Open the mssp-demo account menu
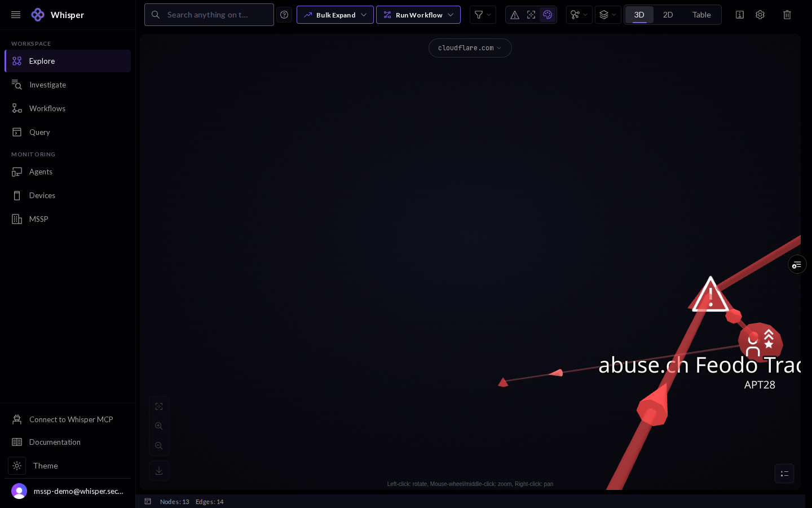 pyautogui.click(x=68, y=491)
